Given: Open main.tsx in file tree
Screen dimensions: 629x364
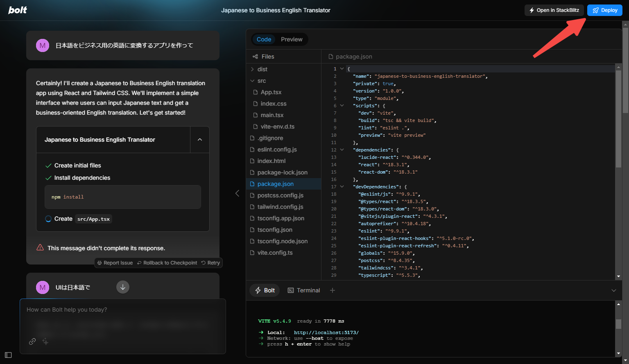Looking at the screenshot, I should [272, 115].
